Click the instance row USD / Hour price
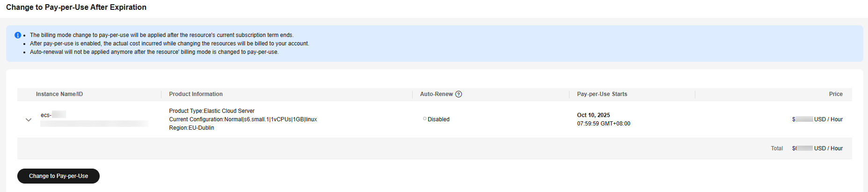The width and height of the screenshot is (868, 192). [828, 119]
